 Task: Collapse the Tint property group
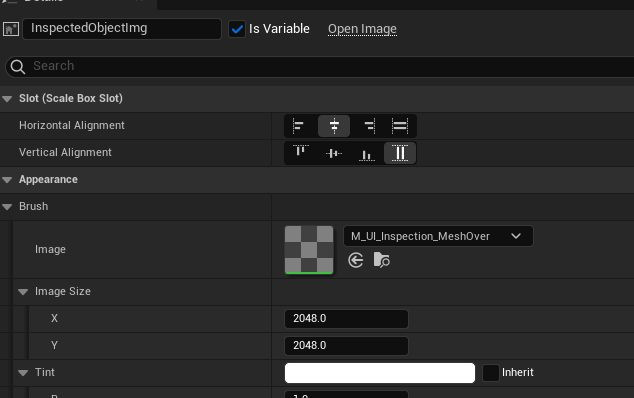23,373
